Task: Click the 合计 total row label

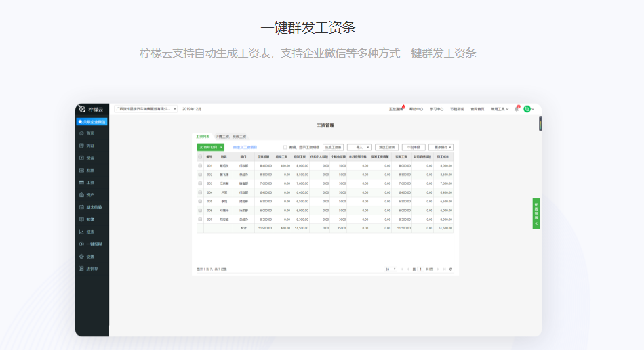Action: pyautogui.click(x=243, y=228)
